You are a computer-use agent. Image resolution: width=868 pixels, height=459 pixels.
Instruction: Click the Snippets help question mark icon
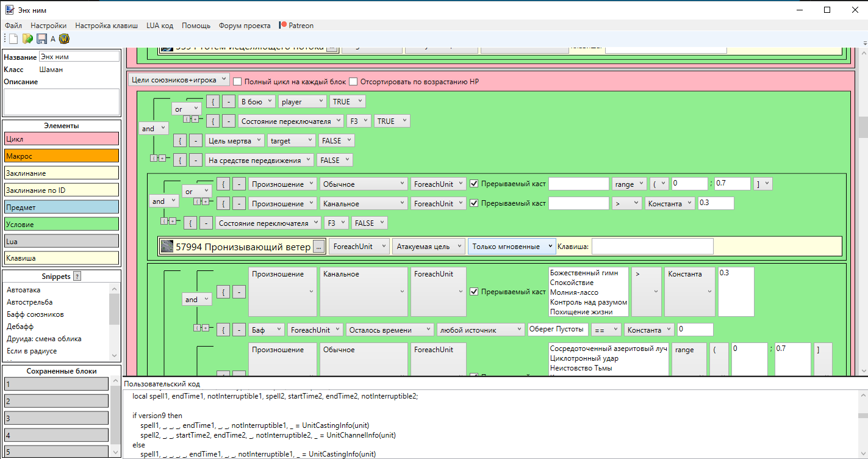coord(77,276)
